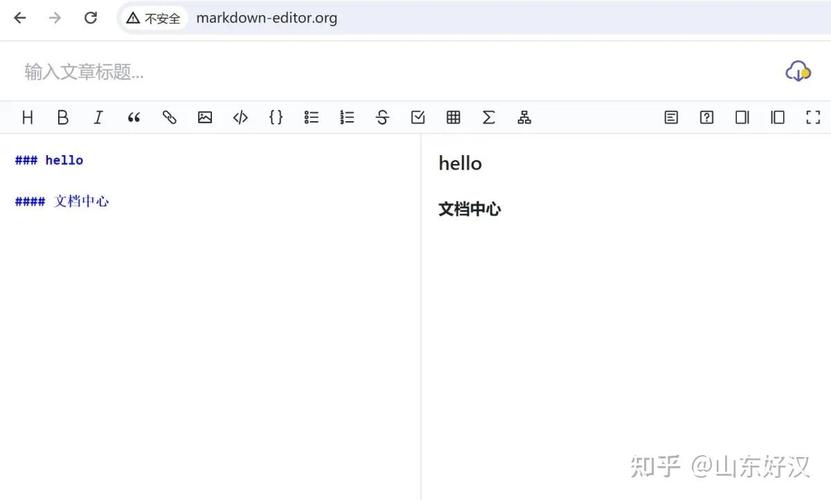Click the '不安全' site security badge
Viewport: 831px width, 500px height.
[153, 19]
